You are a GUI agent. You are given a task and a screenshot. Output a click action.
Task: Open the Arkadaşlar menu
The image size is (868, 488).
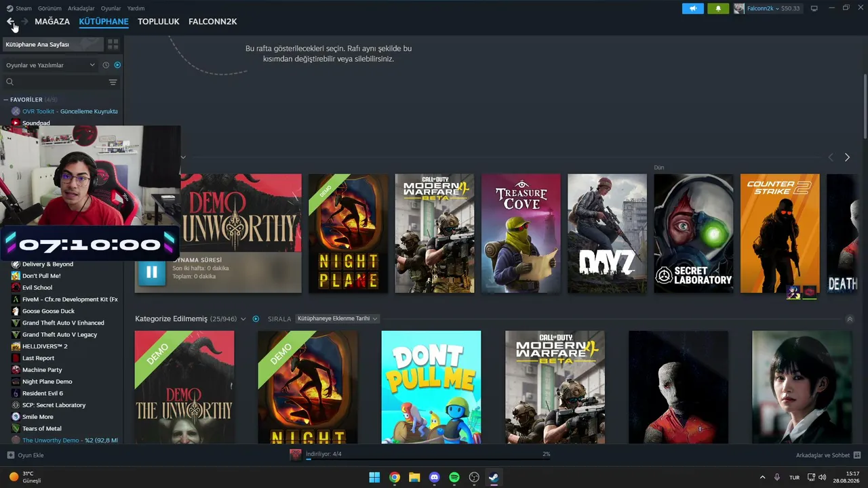[81, 8]
